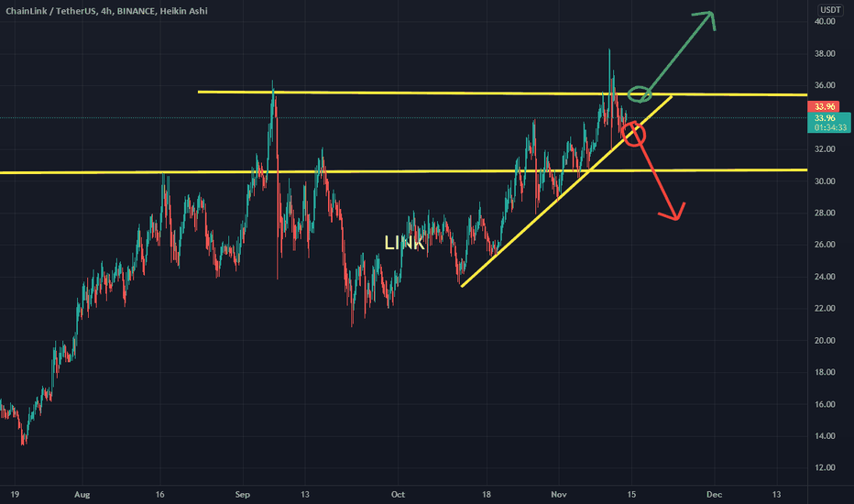Click the 12.00 price axis label

825,467
